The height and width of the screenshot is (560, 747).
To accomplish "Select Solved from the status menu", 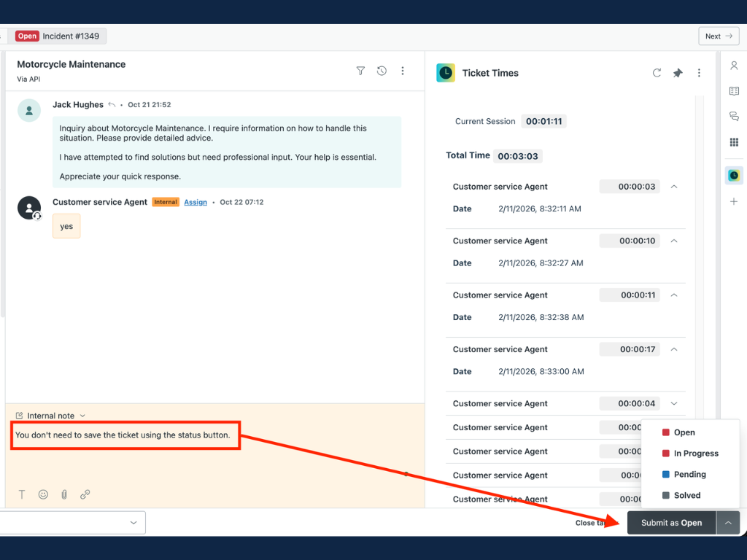I will [686, 496].
